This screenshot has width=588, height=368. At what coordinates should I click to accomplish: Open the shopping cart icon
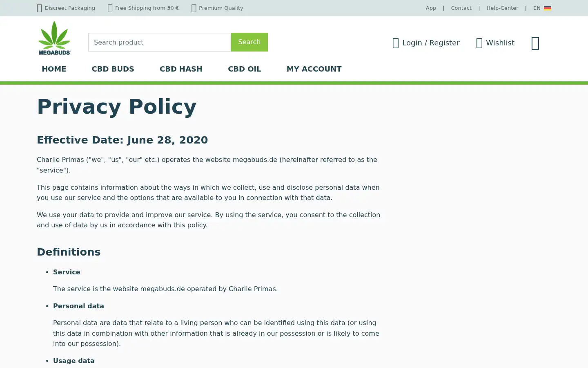[x=535, y=43]
